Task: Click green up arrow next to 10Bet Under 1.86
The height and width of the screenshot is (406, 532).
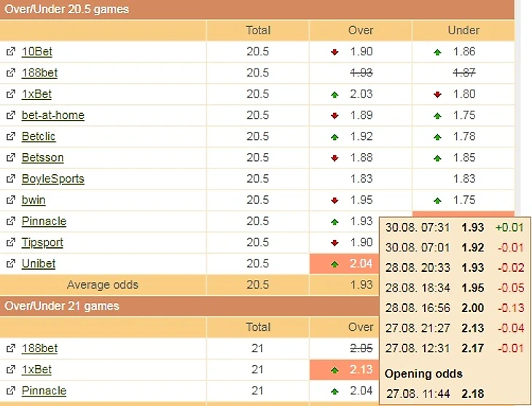Action: tap(438, 52)
